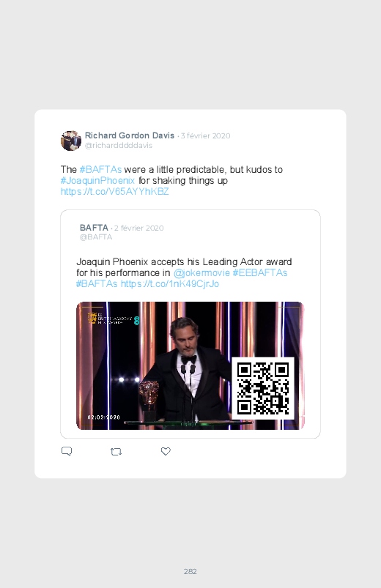Open the @jokermovie mention
Viewport: 381px width, 588px height.
click(x=201, y=272)
